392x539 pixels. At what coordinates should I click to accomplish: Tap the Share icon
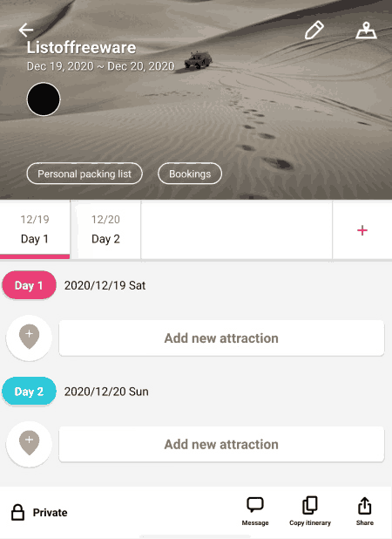364,511
